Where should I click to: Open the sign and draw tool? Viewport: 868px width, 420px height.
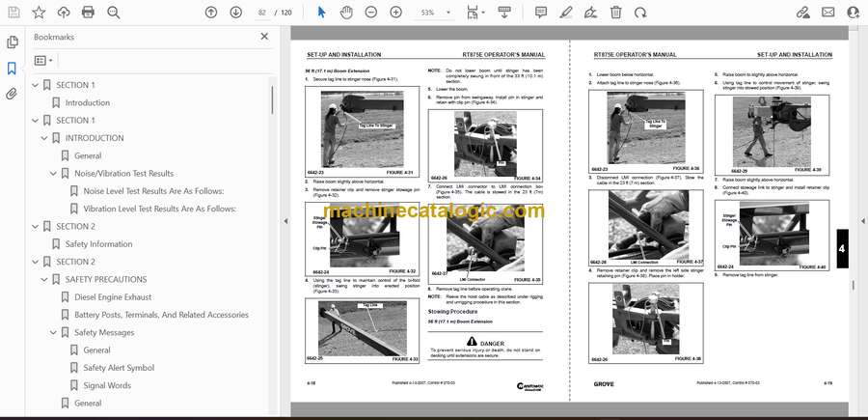point(590,13)
